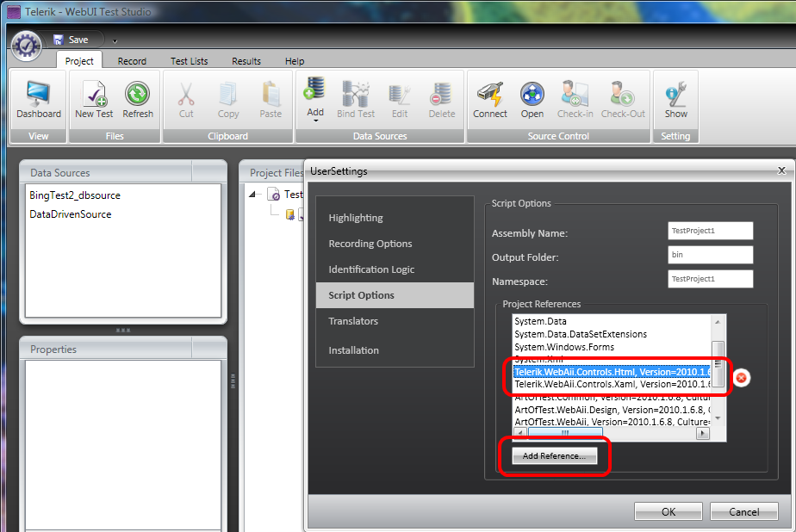Select Telerik.WebAii.Controls.Html reference
Image resolution: width=796 pixels, height=532 pixels.
tap(612, 372)
